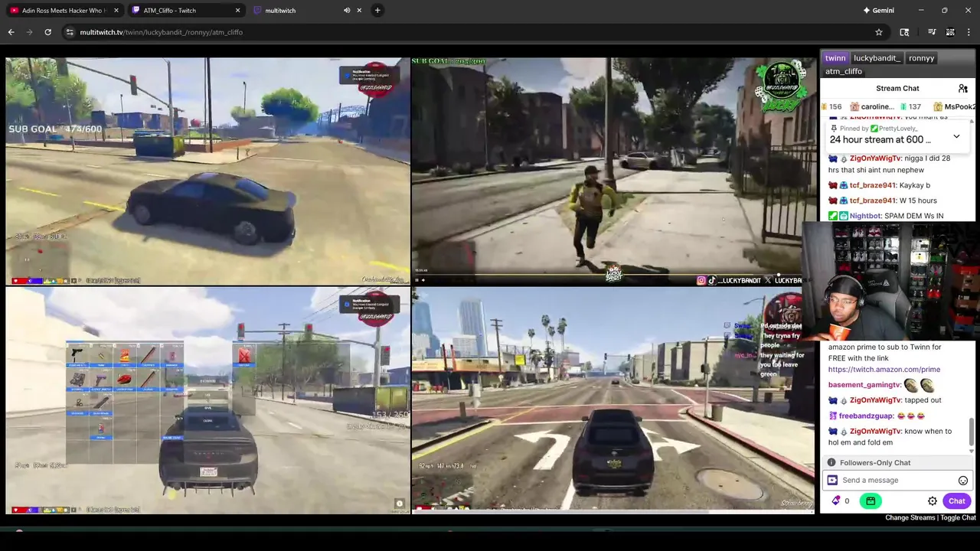The height and width of the screenshot is (551, 980).
Task: Click the green round chat button
Action: click(x=871, y=501)
